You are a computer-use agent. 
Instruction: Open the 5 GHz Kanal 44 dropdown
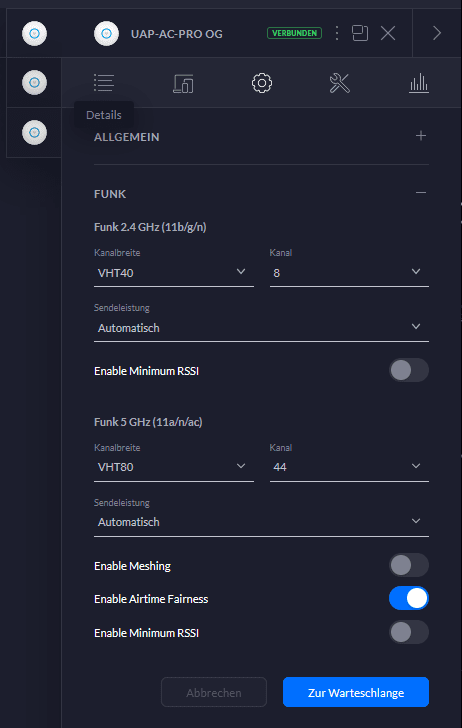[x=349, y=467]
